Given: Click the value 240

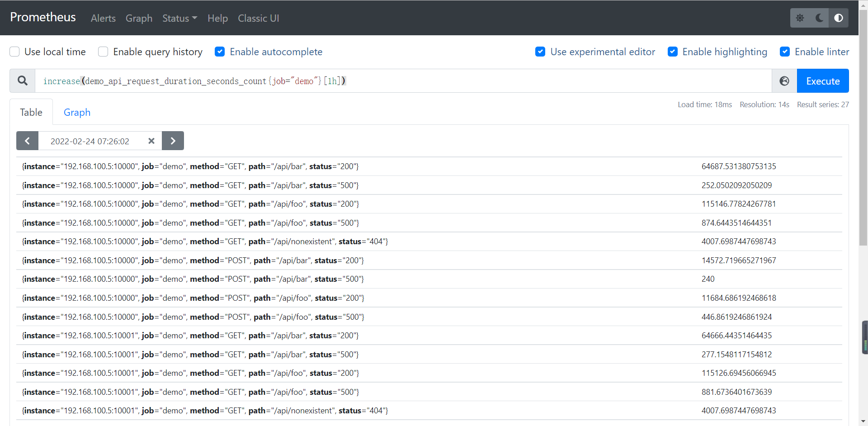Looking at the screenshot, I should point(708,279).
